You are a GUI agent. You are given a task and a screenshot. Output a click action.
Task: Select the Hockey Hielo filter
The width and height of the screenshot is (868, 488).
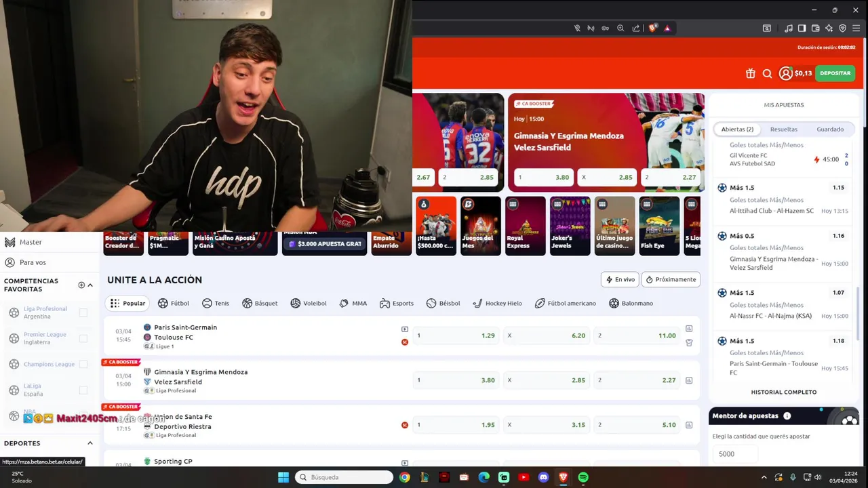pyautogui.click(x=497, y=303)
